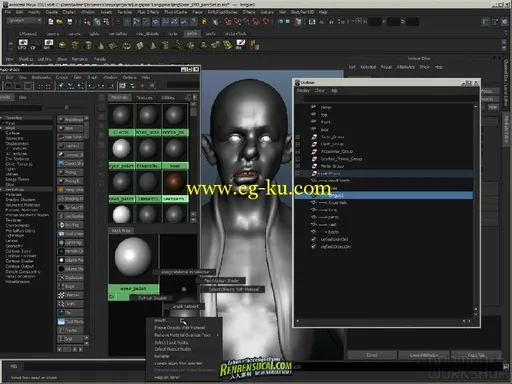Create new scene from status line icon
Screen dimensions: 512x384
click(x=51, y=22)
